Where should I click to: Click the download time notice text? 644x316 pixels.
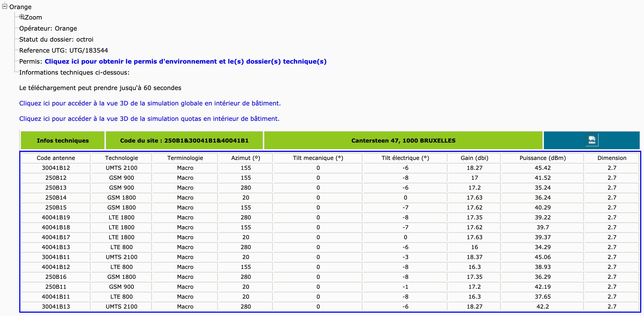click(x=100, y=88)
